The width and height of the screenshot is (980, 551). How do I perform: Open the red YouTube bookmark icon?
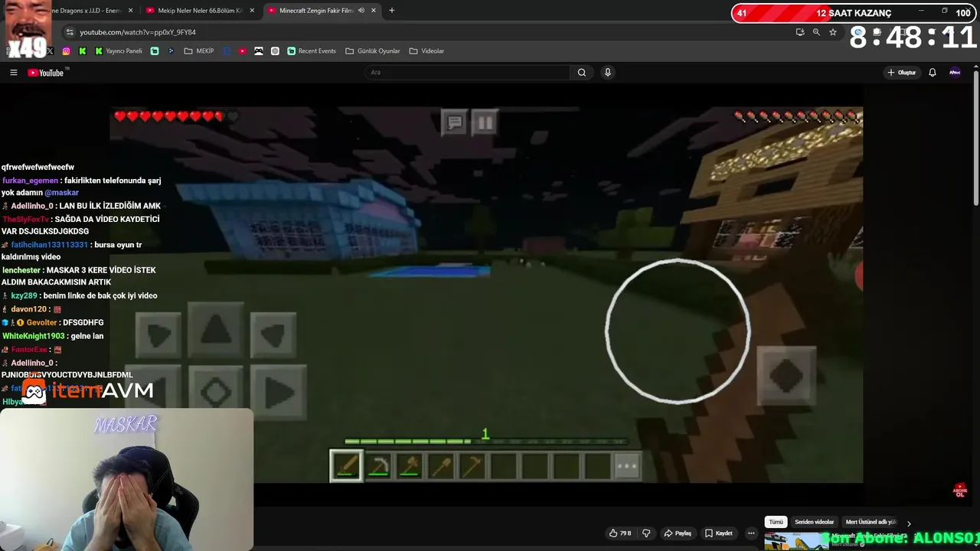(243, 51)
